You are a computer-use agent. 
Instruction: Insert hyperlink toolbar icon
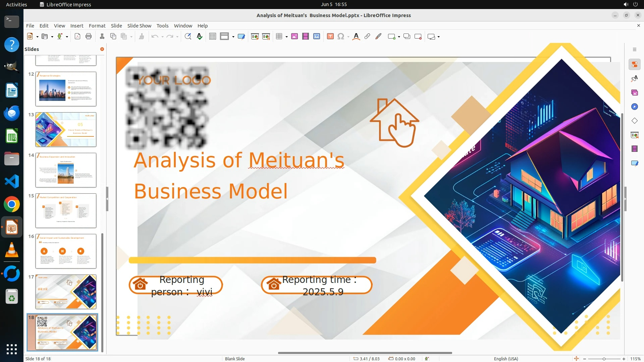click(x=367, y=37)
